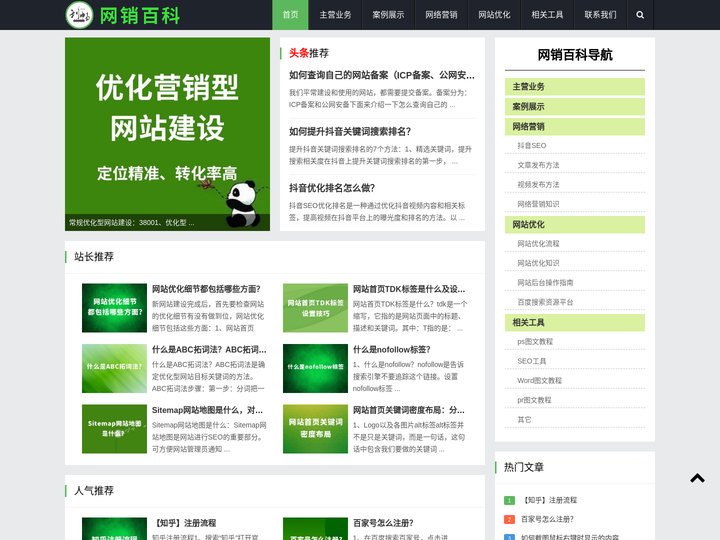Screen dimensions: 720x540
Task: Open article 什么是ABC拓词法?
Action: pos(209,349)
